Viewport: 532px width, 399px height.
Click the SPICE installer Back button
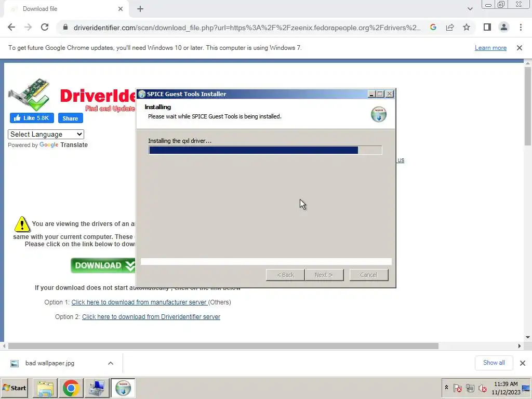(x=285, y=275)
